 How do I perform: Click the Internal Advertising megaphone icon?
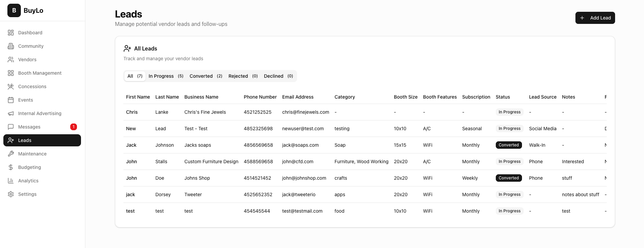click(x=11, y=113)
